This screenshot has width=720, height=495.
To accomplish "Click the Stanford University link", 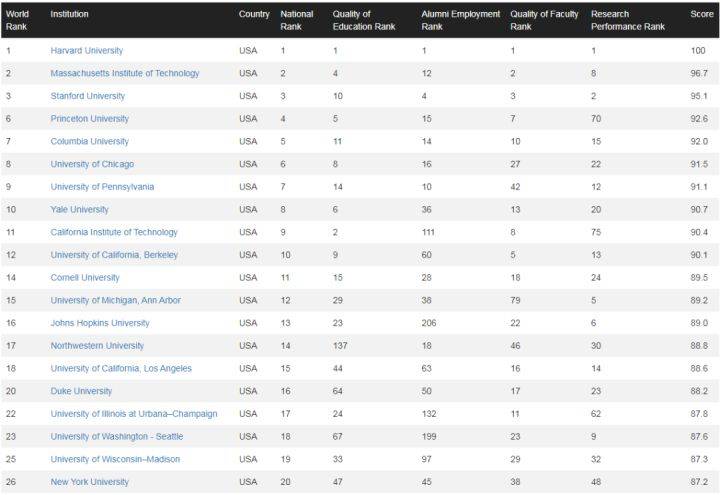I will [x=88, y=96].
